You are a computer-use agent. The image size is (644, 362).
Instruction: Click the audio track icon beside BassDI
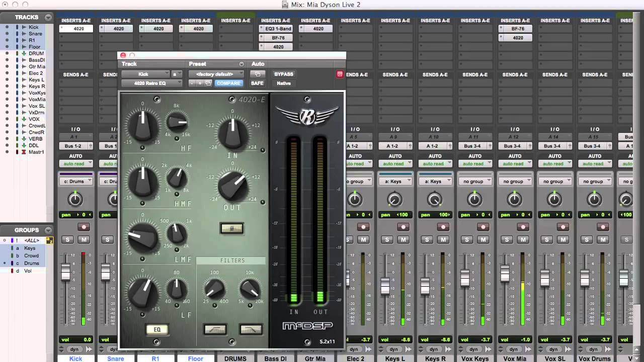click(23, 60)
